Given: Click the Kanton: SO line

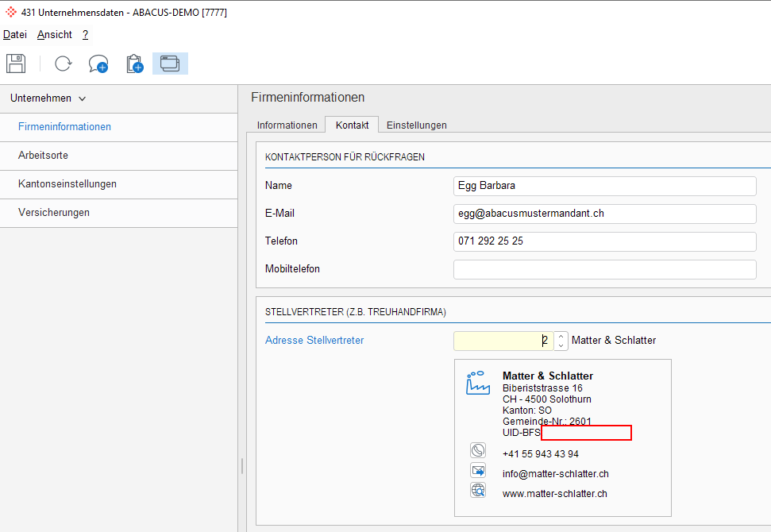Looking at the screenshot, I should click(x=526, y=410).
